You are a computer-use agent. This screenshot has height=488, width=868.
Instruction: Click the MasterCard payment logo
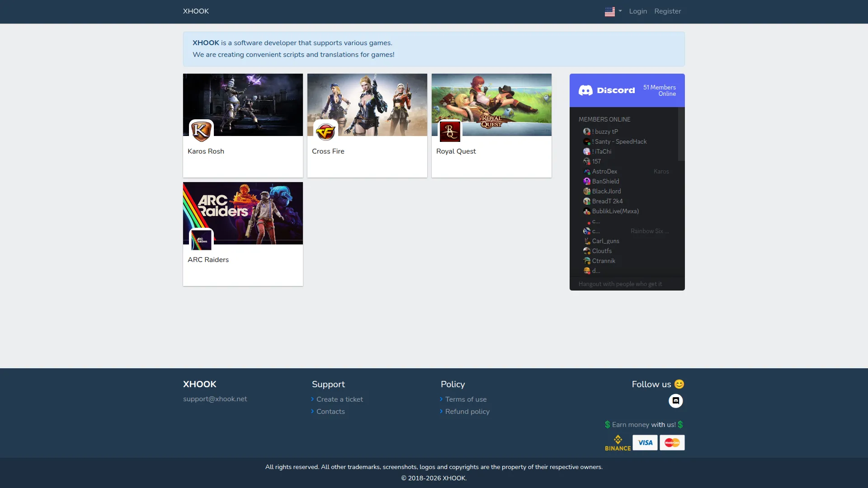[672, 443]
